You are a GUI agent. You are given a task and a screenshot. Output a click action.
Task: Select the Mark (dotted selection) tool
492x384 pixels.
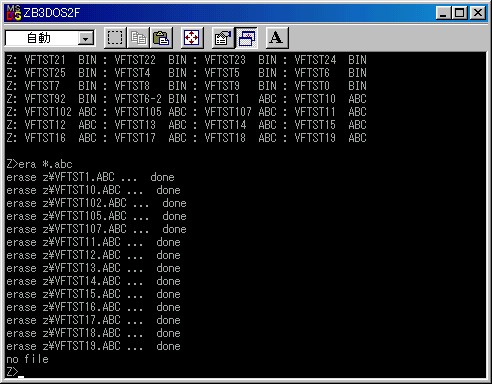115,38
